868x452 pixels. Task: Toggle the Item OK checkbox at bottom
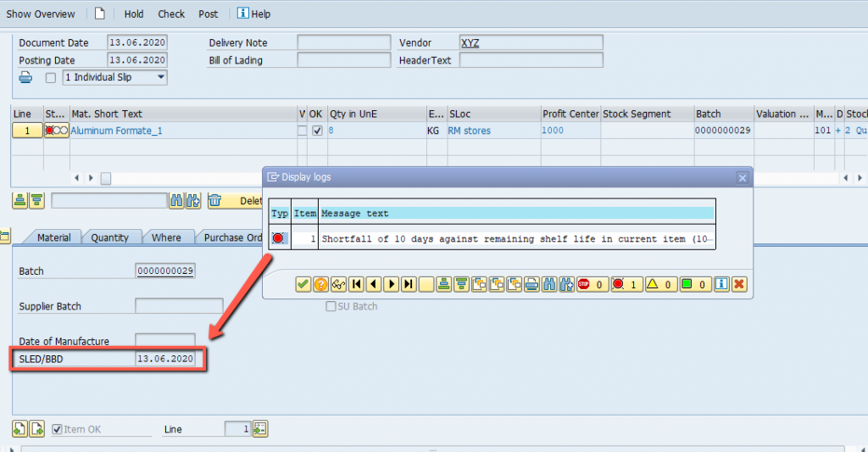click(x=57, y=429)
